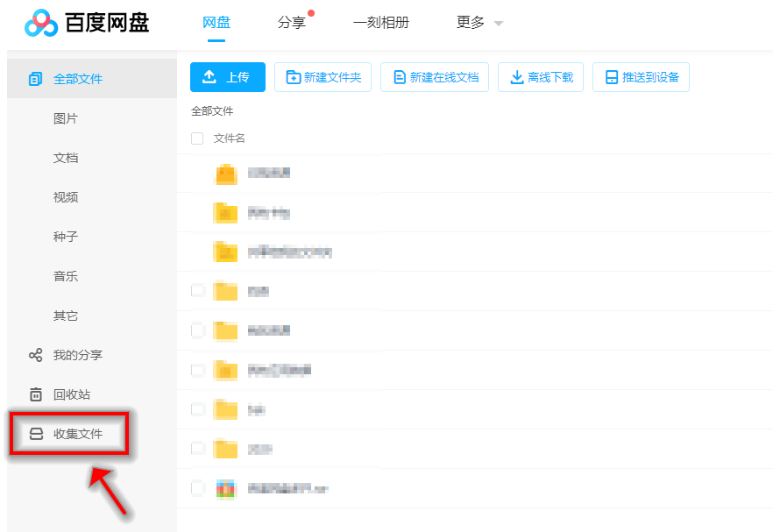The image size is (773, 532).
Task: Click the 我的分享 share icon
Action: 36,355
